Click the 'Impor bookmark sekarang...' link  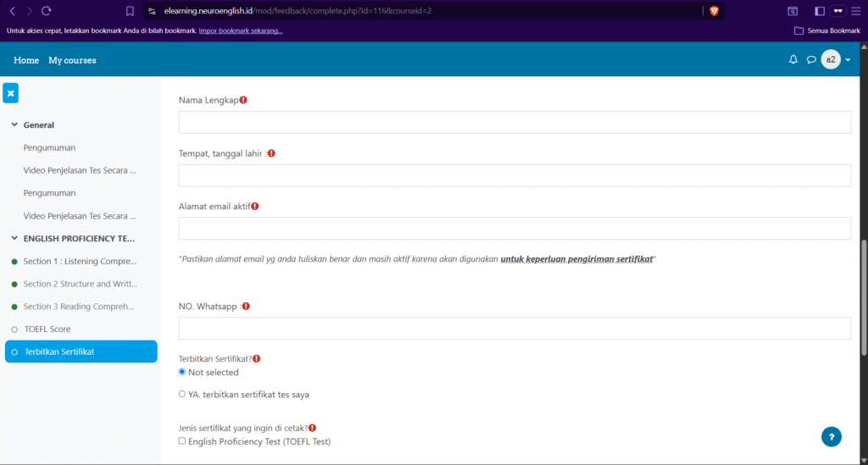click(241, 30)
